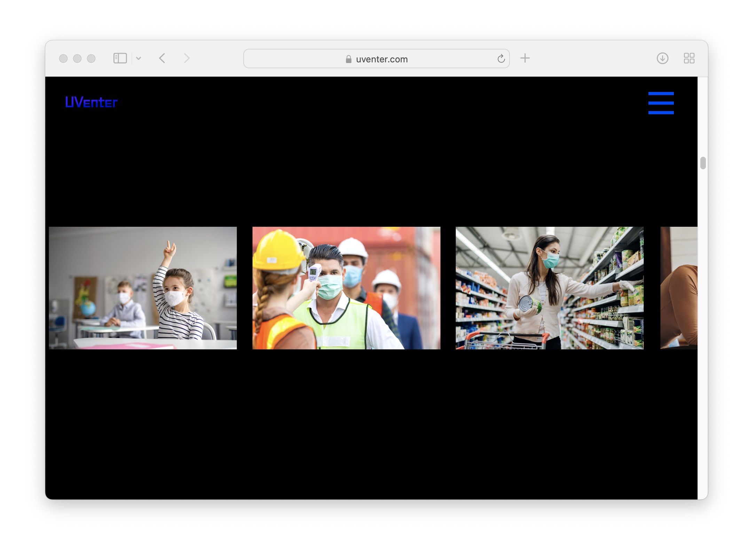
Task: Go forward with the right arrow
Action: [x=187, y=58]
